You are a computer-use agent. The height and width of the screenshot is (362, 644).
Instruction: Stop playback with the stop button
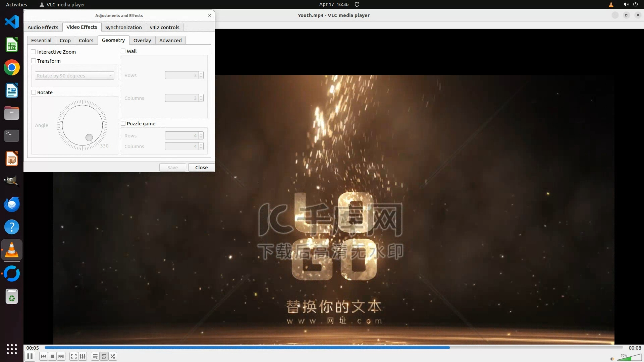point(52,356)
